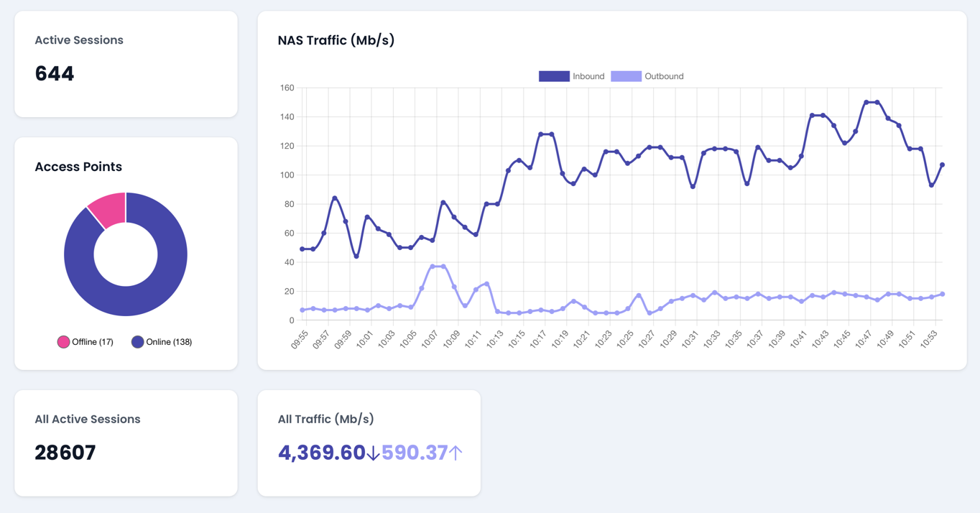Viewport: 980px width, 513px height.
Task: Click the upload arrow beside 590.37
Action: pyautogui.click(x=456, y=453)
